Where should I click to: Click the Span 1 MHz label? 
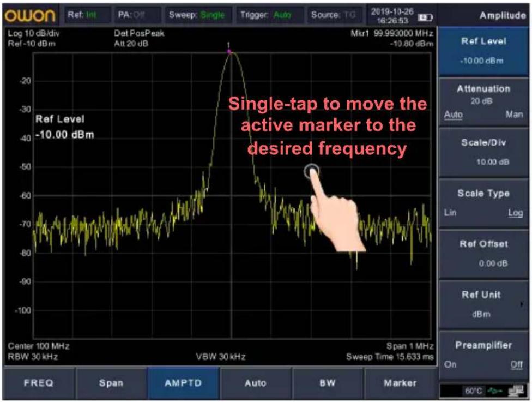click(x=410, y=346)
